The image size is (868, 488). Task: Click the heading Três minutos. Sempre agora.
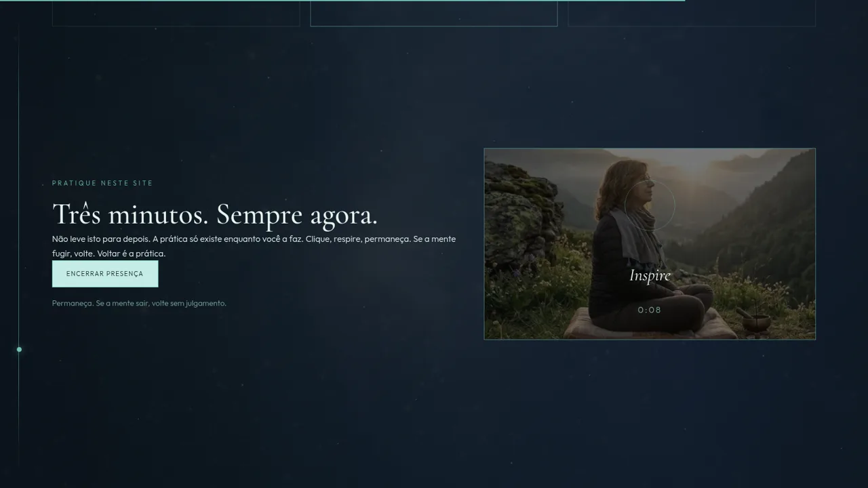pos(215,215)
